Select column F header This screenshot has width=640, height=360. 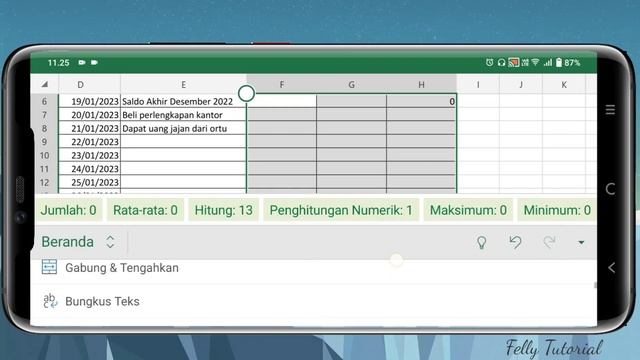(281, 84)
